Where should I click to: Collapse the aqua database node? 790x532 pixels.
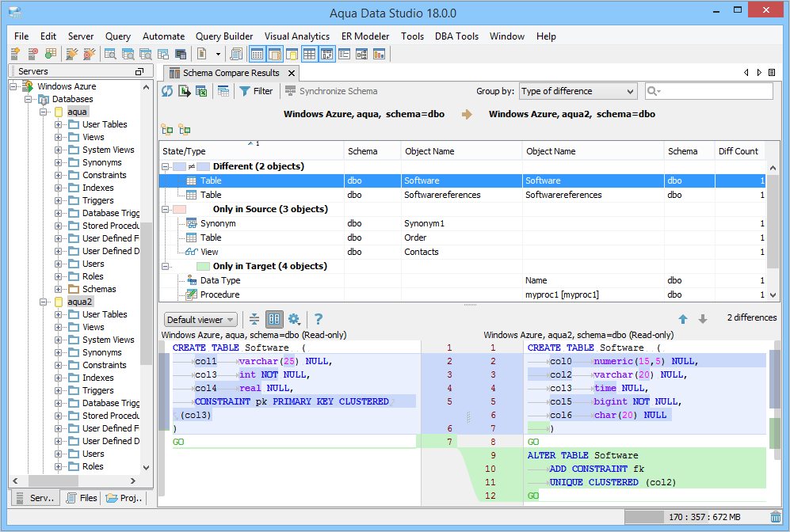click(x=44, y=112)
